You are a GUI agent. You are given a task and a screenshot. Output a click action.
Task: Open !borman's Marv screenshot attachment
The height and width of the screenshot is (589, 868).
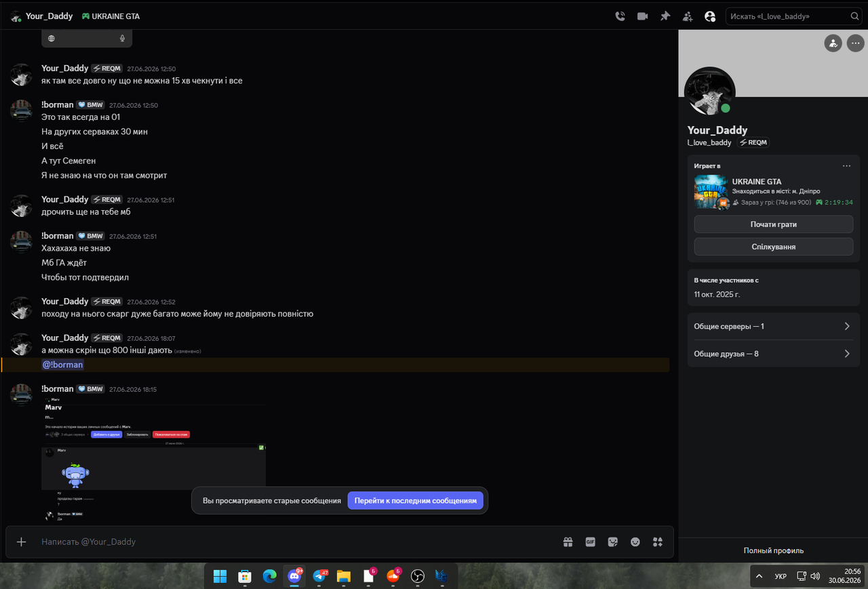click(154, 459)
